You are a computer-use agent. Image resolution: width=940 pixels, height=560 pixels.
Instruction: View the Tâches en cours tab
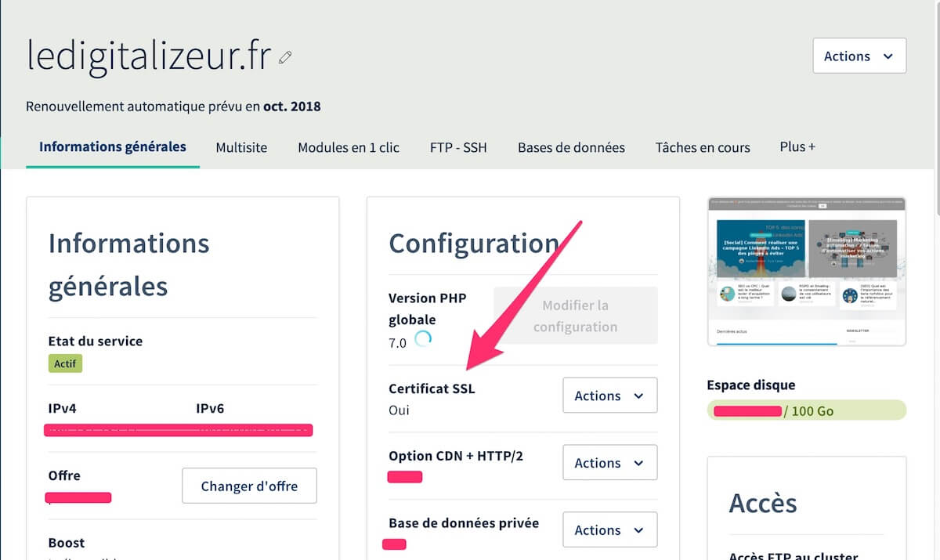702,146
